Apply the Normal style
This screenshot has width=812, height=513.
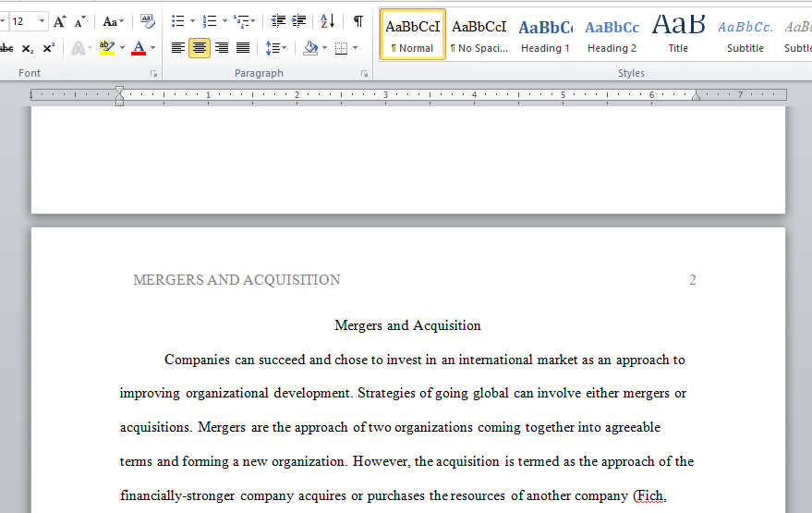(413, 35)
